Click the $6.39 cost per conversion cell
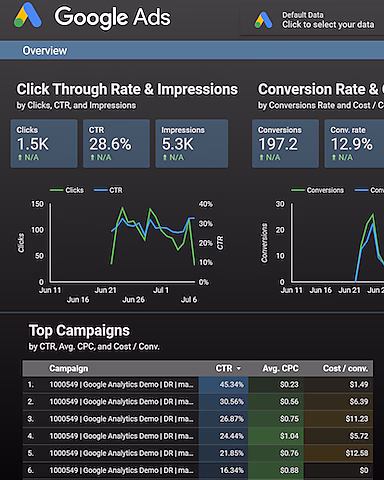The height and width of the screenshot is (480, 384). click(338, 402)
